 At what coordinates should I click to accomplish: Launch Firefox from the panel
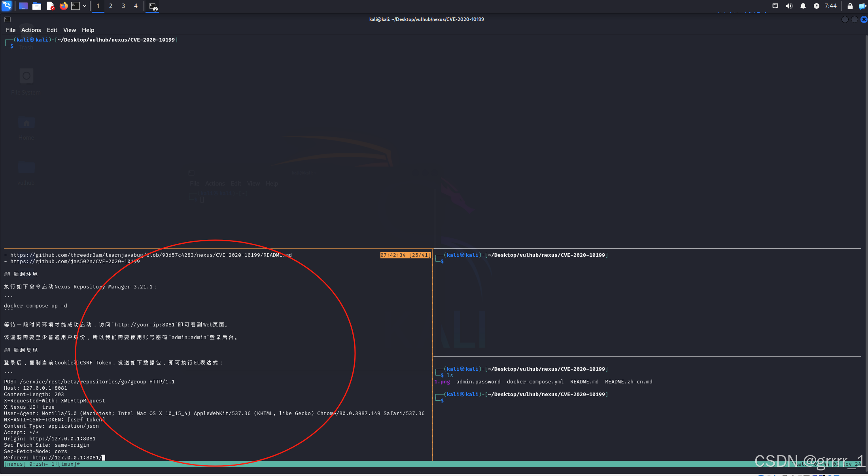(63, 6)
